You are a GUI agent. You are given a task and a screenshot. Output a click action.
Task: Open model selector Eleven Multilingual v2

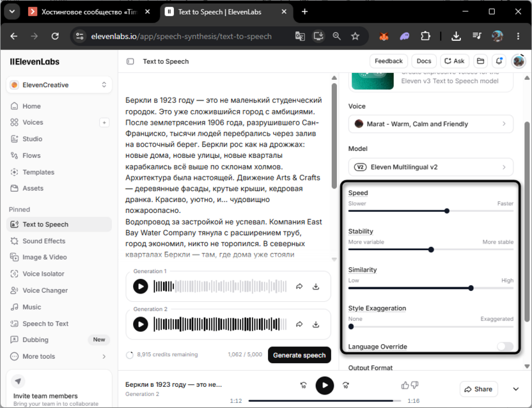pos(430,167)
